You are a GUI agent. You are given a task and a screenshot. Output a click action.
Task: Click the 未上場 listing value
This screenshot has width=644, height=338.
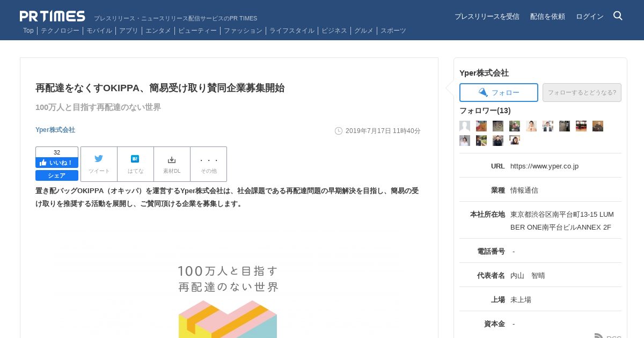pos(521,300)
